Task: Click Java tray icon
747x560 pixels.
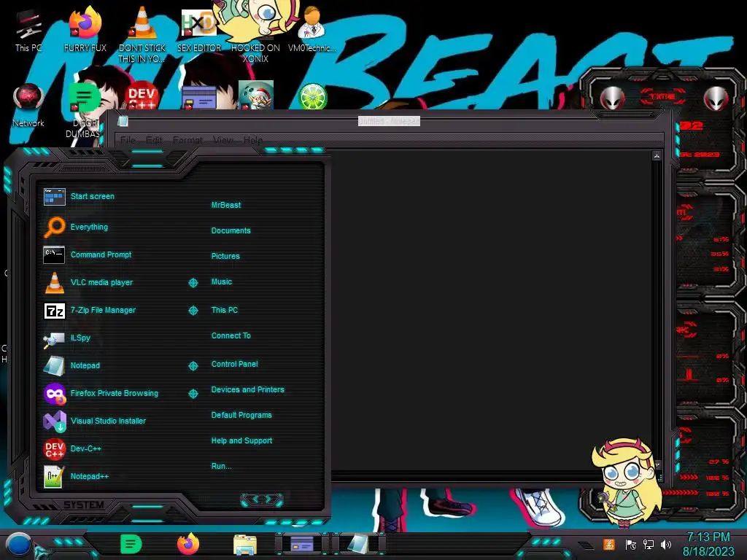Action: click(x=609, y=544)
